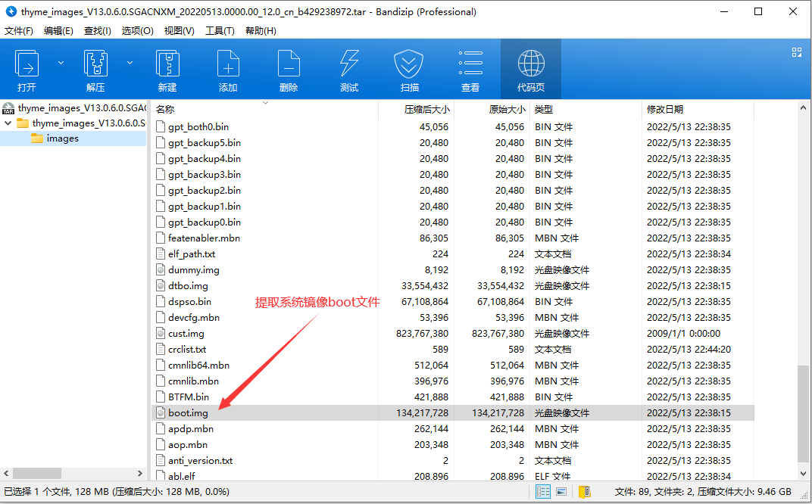Open the 工具(T) menu
The width and height of the screenshot is (812, 504).
pyautogui.click(x=220, y=31)
